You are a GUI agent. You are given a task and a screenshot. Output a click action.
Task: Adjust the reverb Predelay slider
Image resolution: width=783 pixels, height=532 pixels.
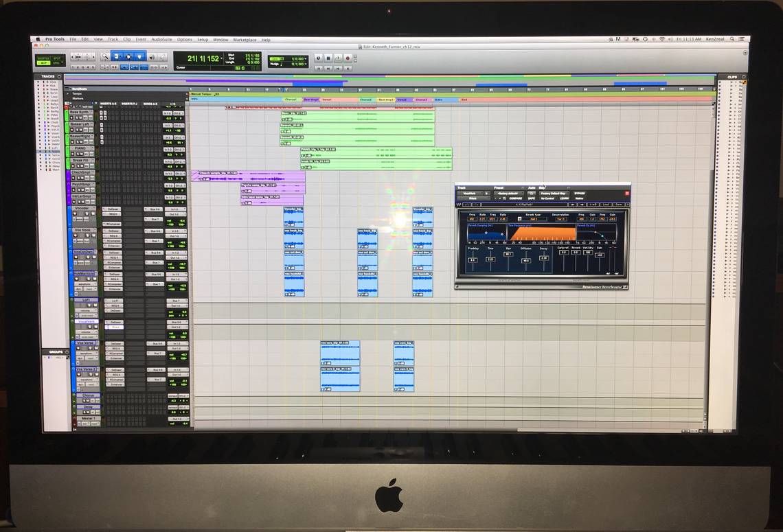[x=473, y=260]
